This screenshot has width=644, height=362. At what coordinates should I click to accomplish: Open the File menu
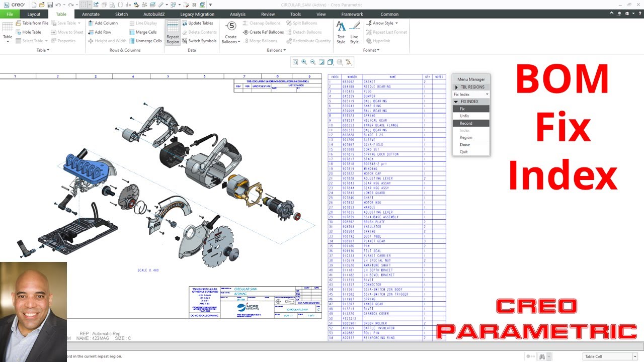pyautogui.click(x=10, y=14)
